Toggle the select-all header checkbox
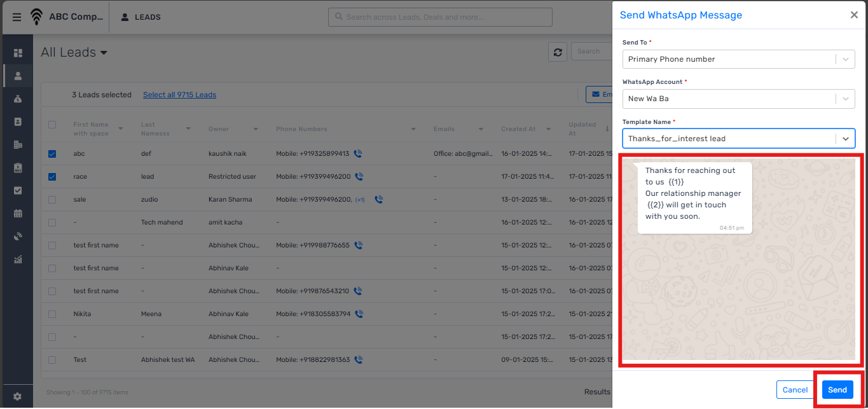This screenshot has height=409, width=868. 52,125
